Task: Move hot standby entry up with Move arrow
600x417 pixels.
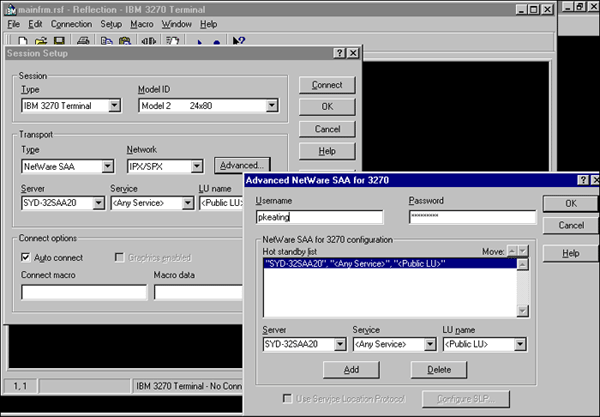Action: [512, 251]
